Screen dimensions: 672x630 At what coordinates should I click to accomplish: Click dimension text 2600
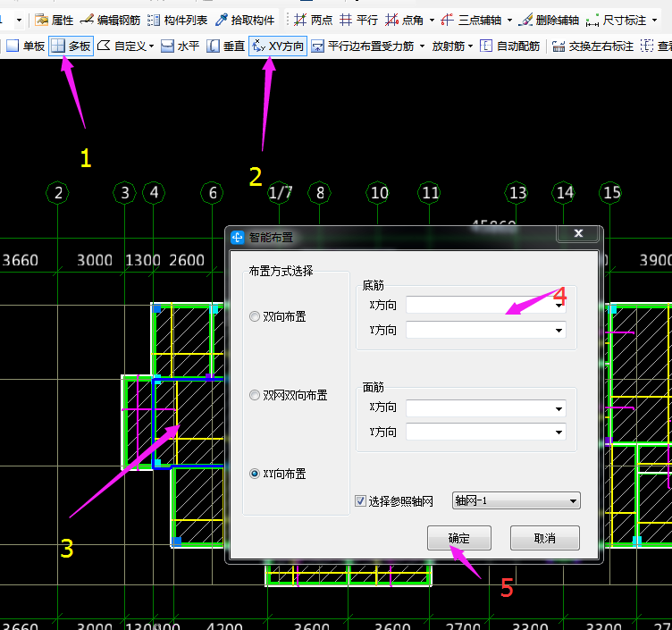tap(187, 260)
